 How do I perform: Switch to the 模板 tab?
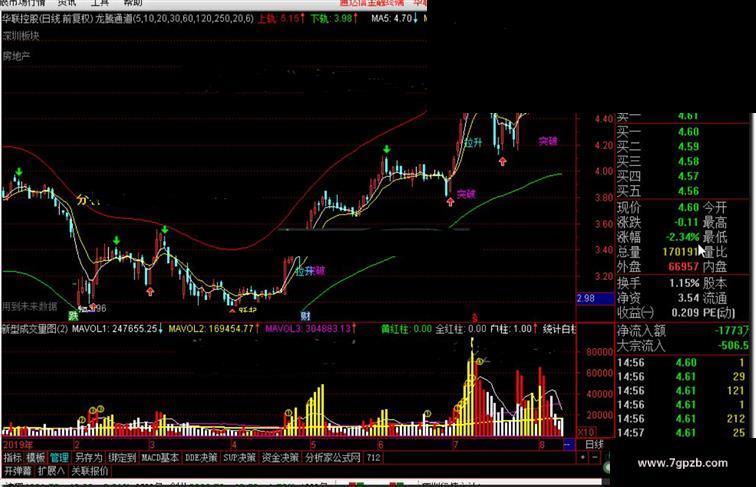(36, 458)
